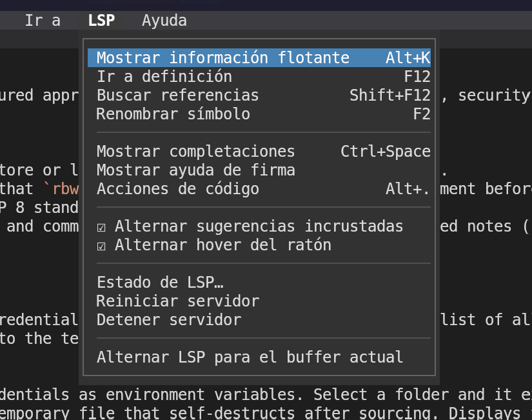Toggle the checkbox beside 'Alternar sugerencias incrustadas'
The height and width of the screenshot is (420, 532).
[101, 226]
